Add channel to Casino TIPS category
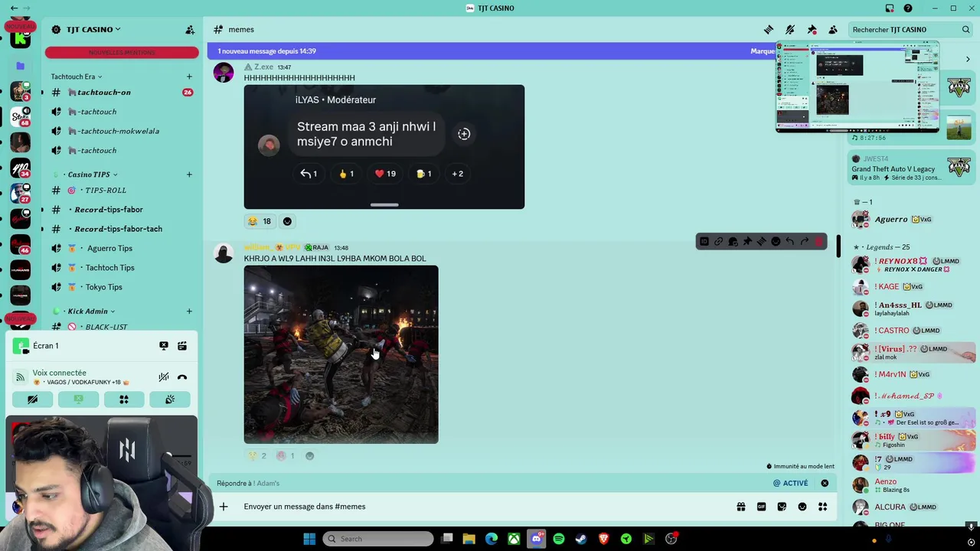The image size is (980, 551). click(189, 174)
